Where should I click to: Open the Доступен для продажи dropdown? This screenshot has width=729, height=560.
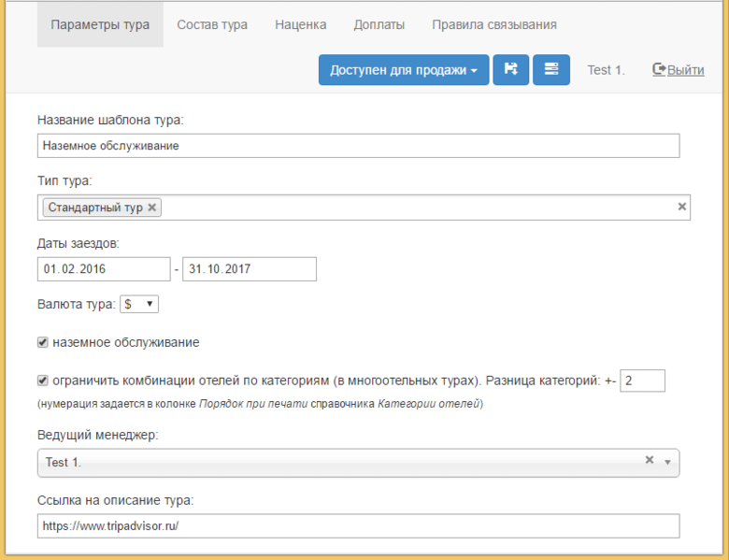(403, 70)
